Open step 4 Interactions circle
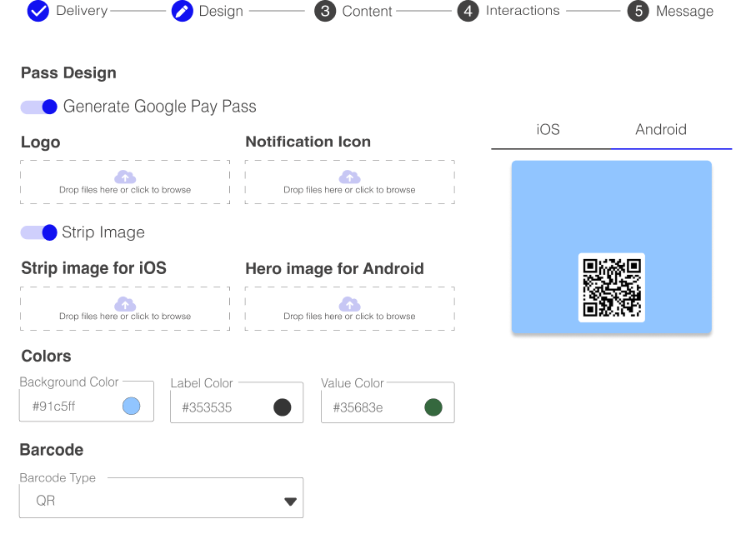The height and width of the screenshot is (539, 756). [x=468, y=11]
